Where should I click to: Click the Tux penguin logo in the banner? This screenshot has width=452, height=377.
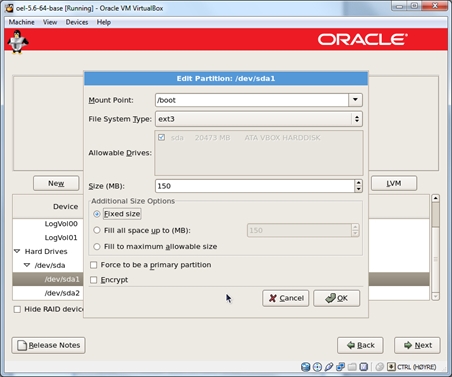(x=17, y=41)
